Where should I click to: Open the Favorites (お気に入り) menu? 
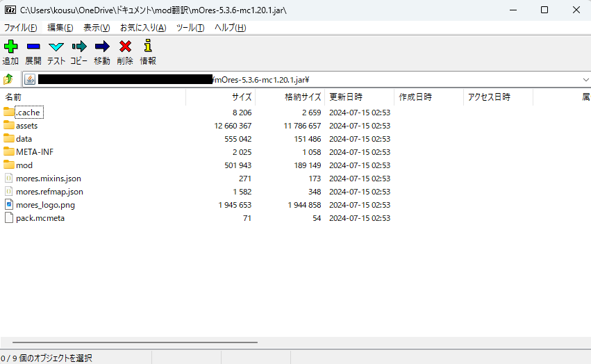point(143,28)
